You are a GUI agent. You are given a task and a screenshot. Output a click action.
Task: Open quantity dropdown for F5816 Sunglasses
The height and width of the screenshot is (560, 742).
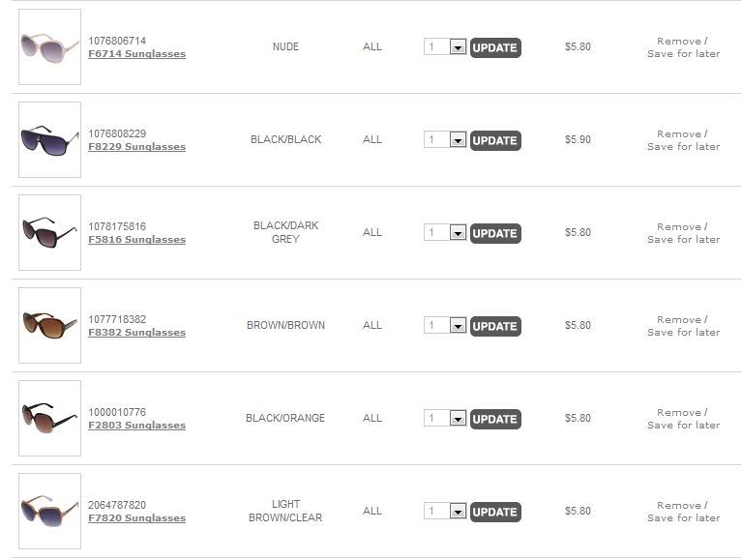(x=458, y=233)
